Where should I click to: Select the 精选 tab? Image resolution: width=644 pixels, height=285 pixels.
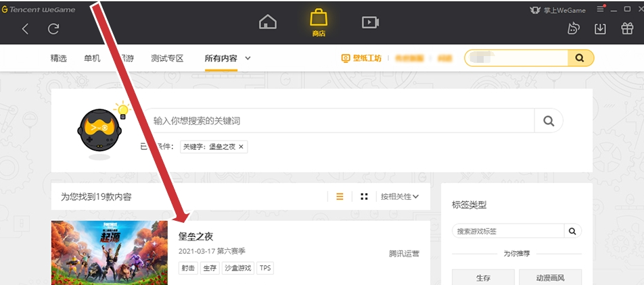coord(58,58)
